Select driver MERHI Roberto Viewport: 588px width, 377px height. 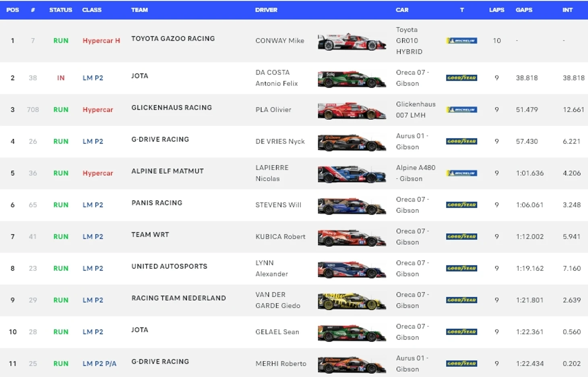point(281,364)
